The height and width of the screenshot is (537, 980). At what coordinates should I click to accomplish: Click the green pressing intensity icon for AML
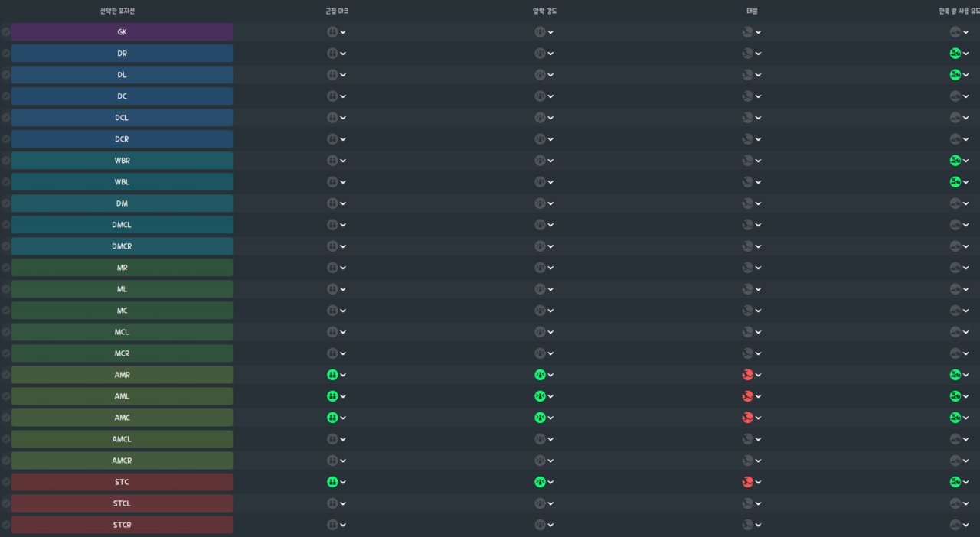pos(540,396)
